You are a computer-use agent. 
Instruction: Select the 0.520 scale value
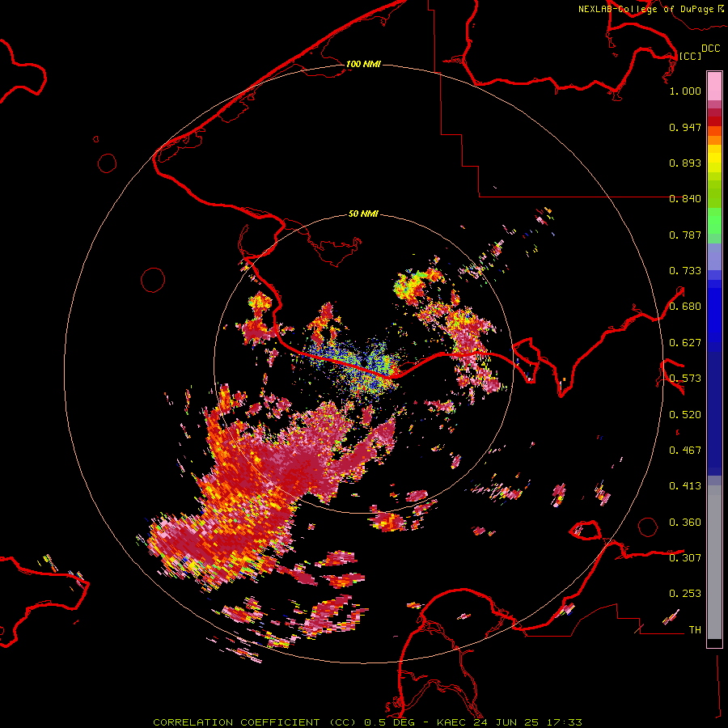(685, 415)
